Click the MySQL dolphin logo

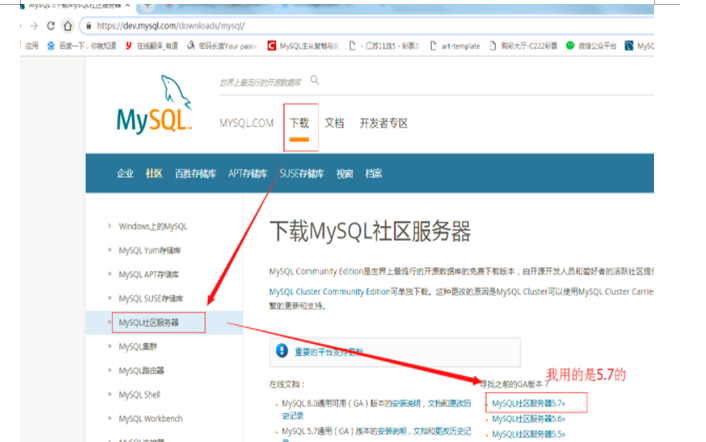point(154,104)
